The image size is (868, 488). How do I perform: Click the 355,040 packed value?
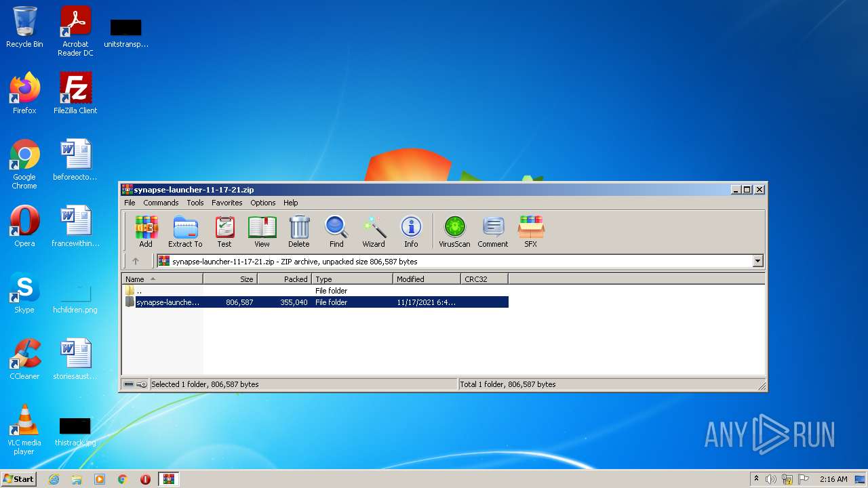pos(294,302)
